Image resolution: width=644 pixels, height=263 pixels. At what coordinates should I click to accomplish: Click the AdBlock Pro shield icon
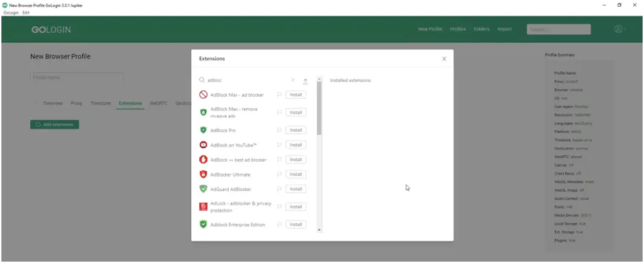pos(203,130)
